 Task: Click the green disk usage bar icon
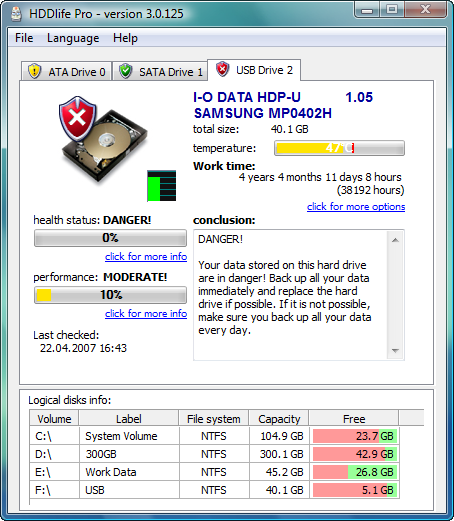(162, 186)
